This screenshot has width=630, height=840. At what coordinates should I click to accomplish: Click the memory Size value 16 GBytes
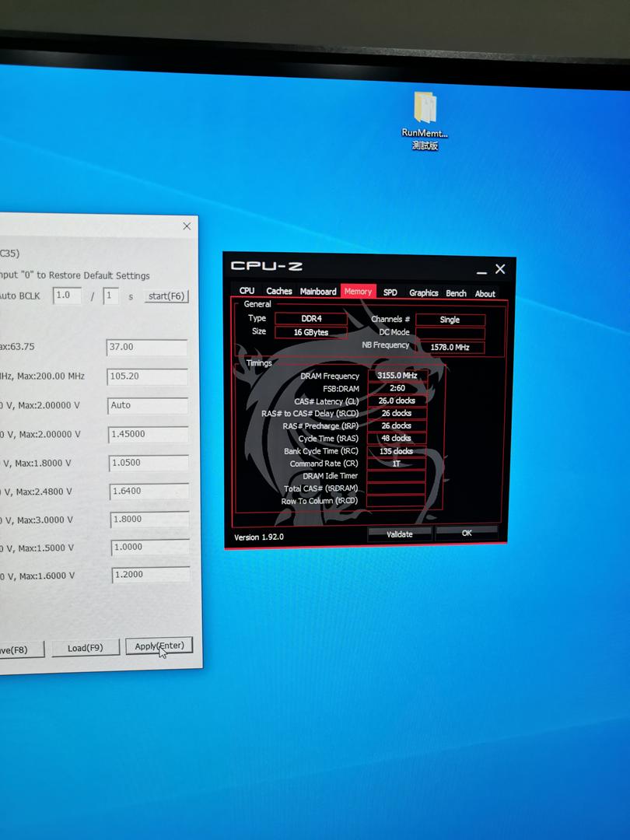tap(310, 332)
